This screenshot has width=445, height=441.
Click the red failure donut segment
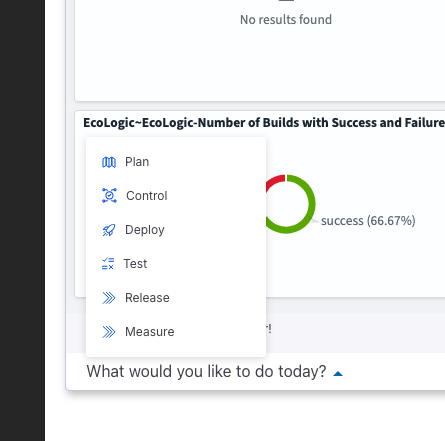pos(275,183)
